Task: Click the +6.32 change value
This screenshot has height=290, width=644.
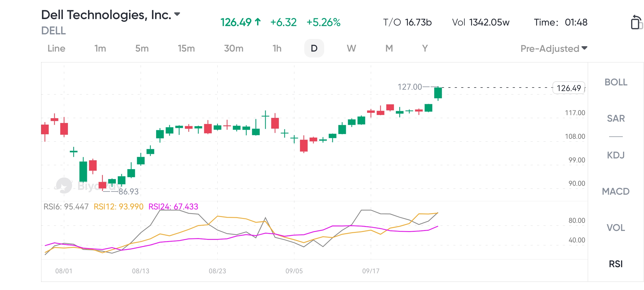Action: pyautogui.click(x=283, y=22)
